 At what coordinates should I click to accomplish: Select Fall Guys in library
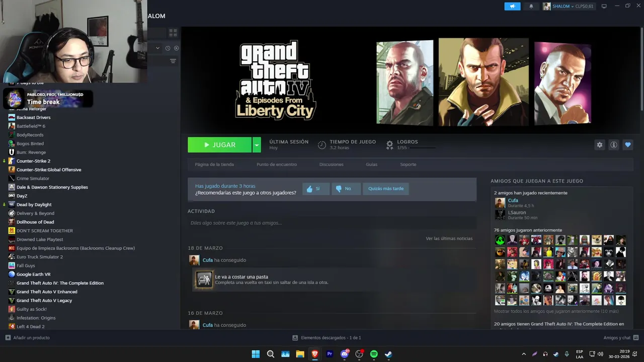click(x=26, y=265)
